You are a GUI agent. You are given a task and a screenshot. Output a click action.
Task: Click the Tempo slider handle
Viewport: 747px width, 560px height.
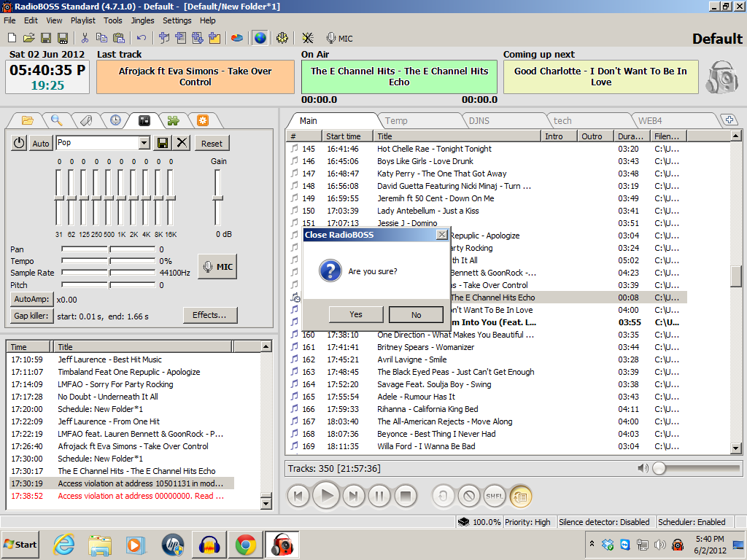click(x=109, y=261)
